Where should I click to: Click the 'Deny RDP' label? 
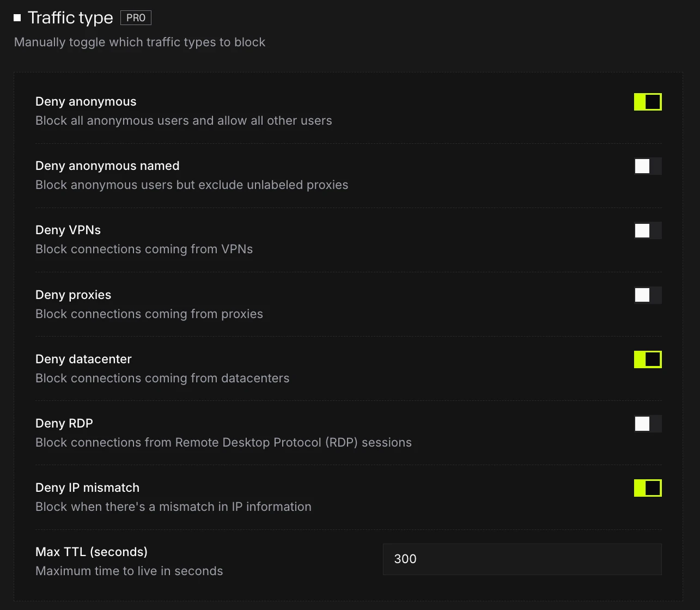click(x=64, y=424)
